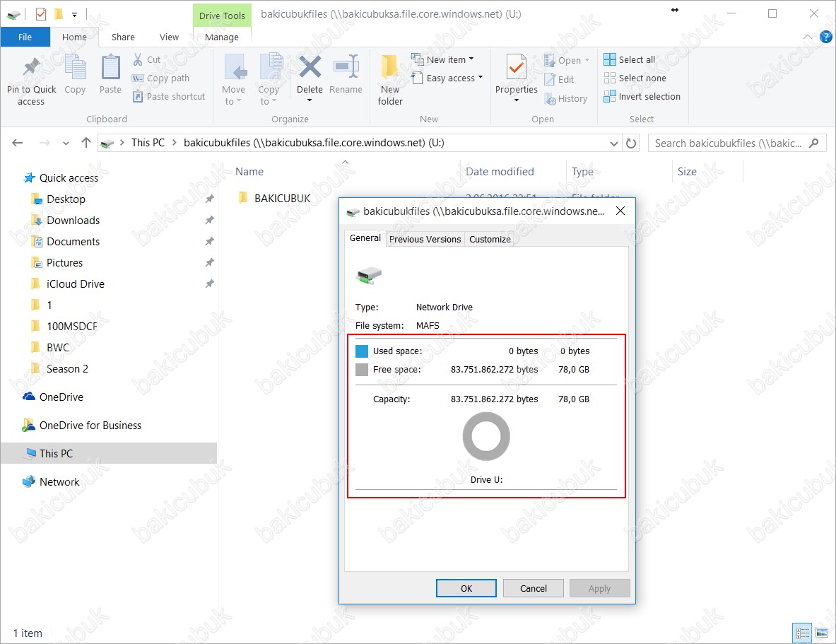836x644 pixels.
Task: Click the Refresh button beside address bar
Action: pos(631,143)
